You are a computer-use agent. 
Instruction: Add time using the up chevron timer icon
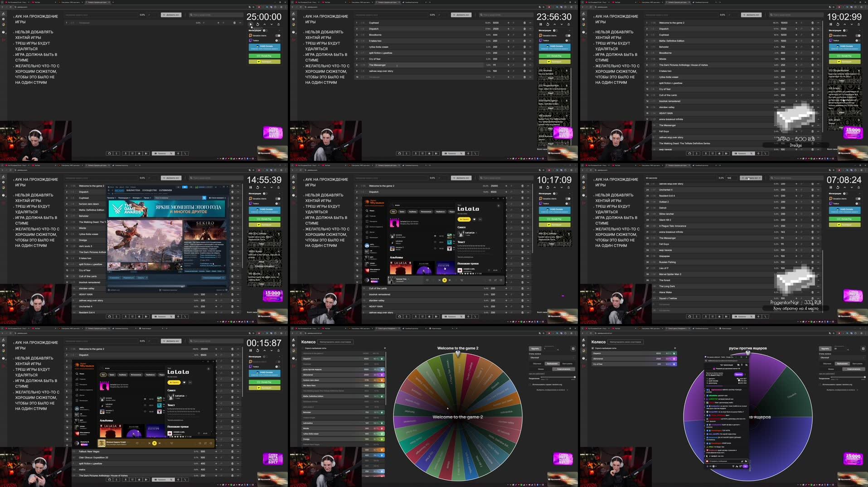pyautogui.click(x=265, y=24)
